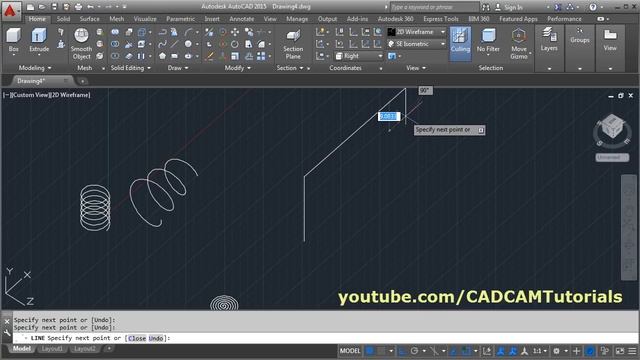The image size is (640, 360).
Task: Toggle polar tracking in status bar
Action: 415,351
